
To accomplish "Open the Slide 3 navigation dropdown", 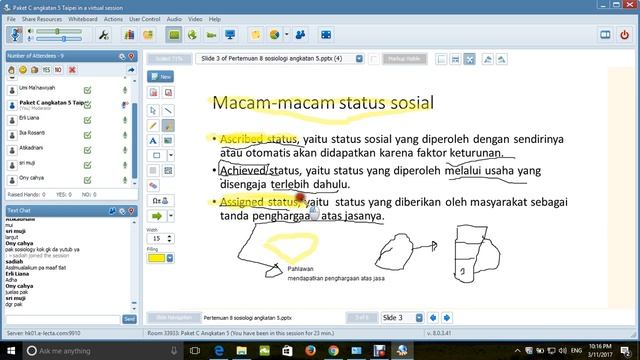I will pyautogui.click(x=419, y=318).
